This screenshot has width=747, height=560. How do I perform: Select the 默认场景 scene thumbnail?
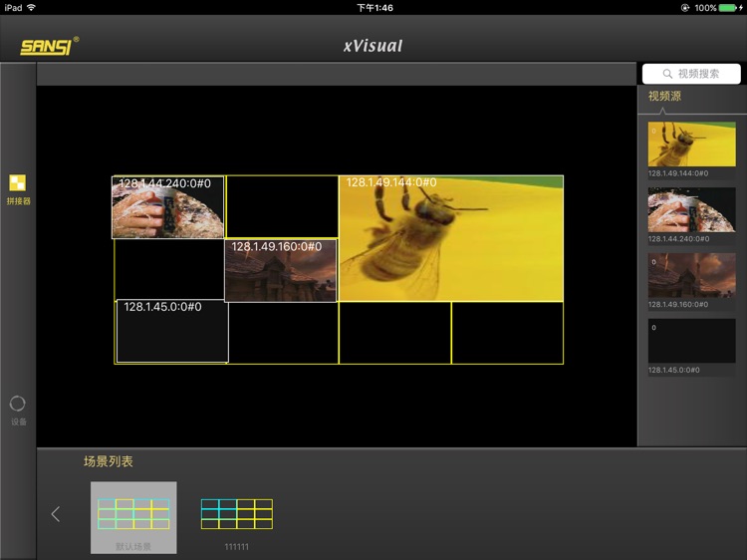point(133,517)
